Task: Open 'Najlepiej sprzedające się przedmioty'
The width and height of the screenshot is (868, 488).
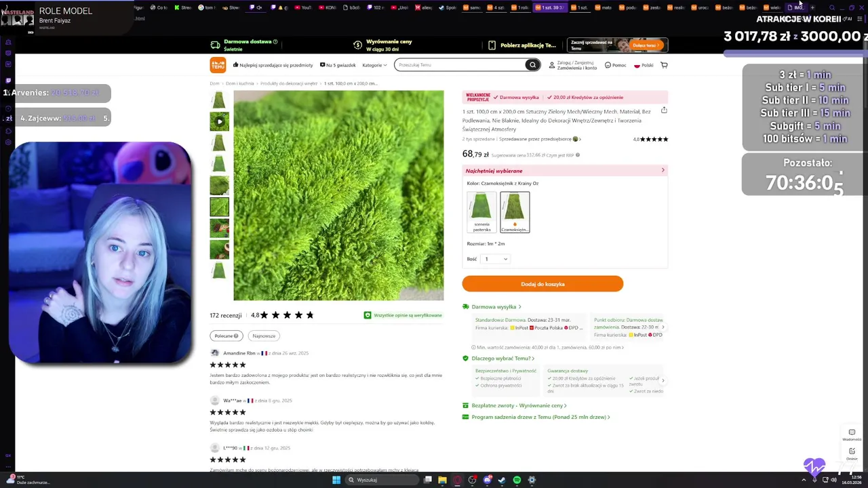Action: [273, 65]
